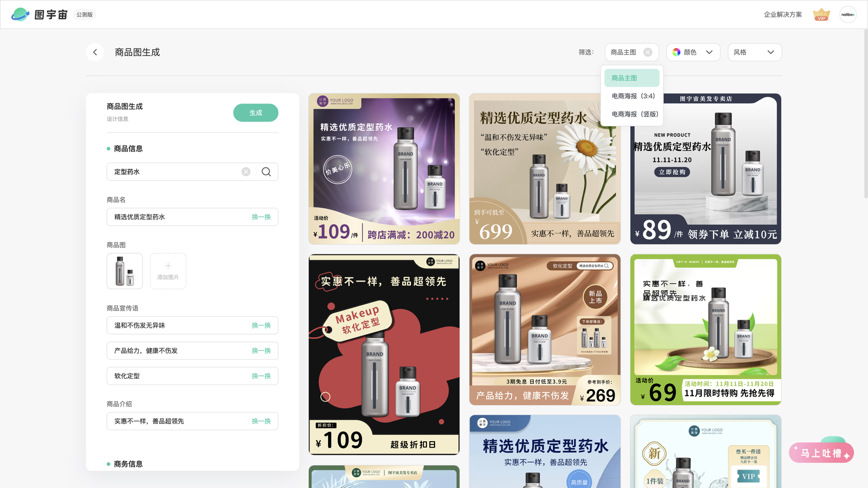The image size is (868, 488).
Task: Open the dark blue ¥89 领券下单 design
Action: click(705, 169)
